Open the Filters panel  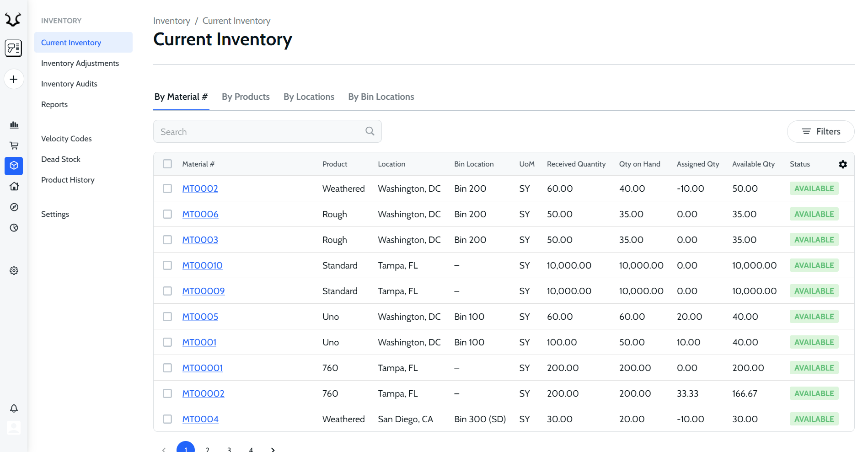click(x=820, y=132)
